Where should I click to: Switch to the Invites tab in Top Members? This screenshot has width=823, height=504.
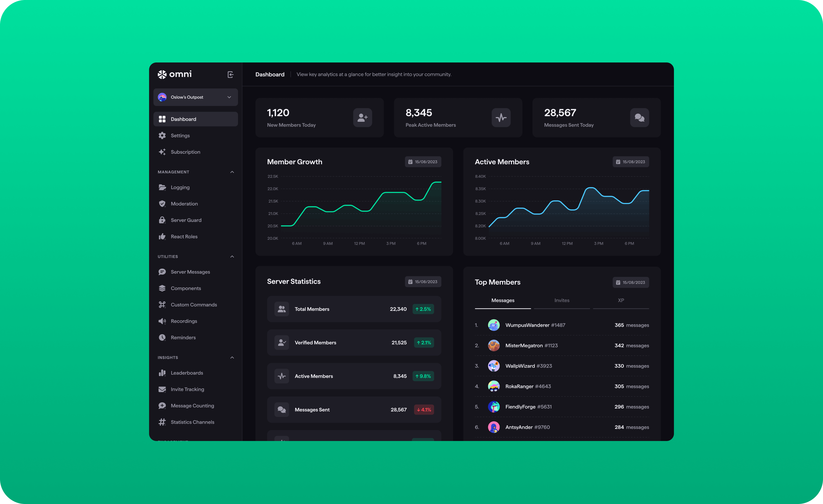562,301
